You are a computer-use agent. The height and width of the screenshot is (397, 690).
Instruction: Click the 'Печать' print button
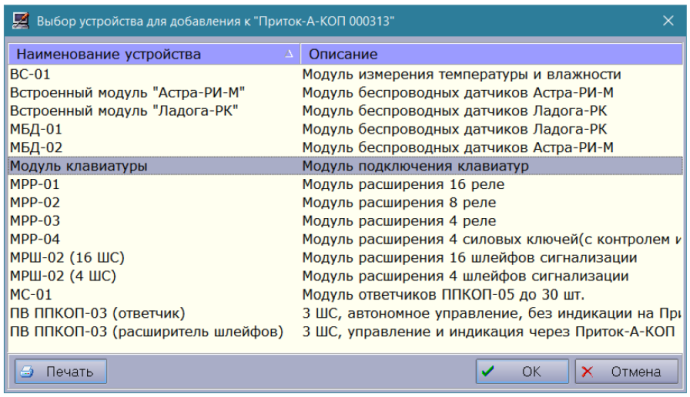(x=60, y=371)
